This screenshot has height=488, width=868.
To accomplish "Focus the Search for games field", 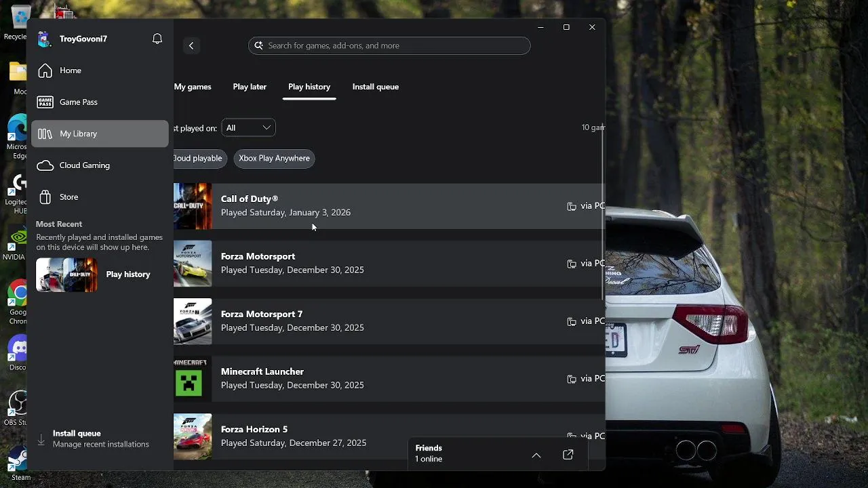I will [389, 45].
